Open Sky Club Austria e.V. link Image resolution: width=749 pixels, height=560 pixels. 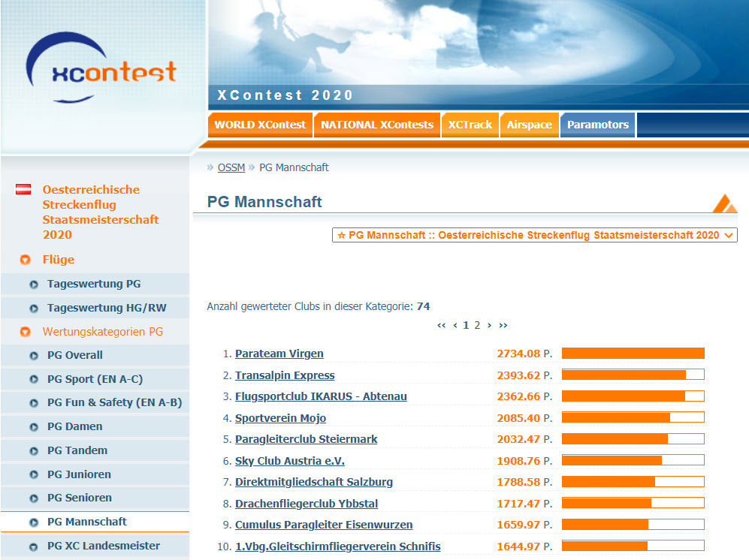pos(289,461)
